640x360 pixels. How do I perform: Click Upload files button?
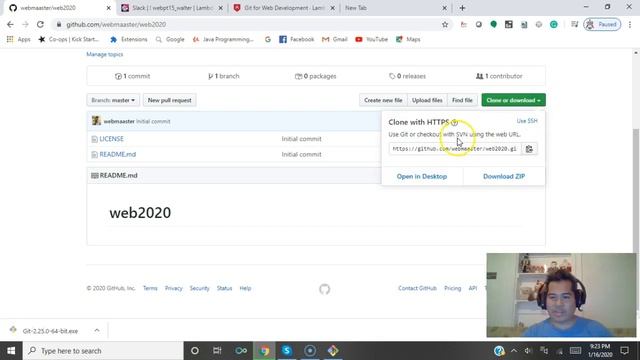tap(427, 100)
